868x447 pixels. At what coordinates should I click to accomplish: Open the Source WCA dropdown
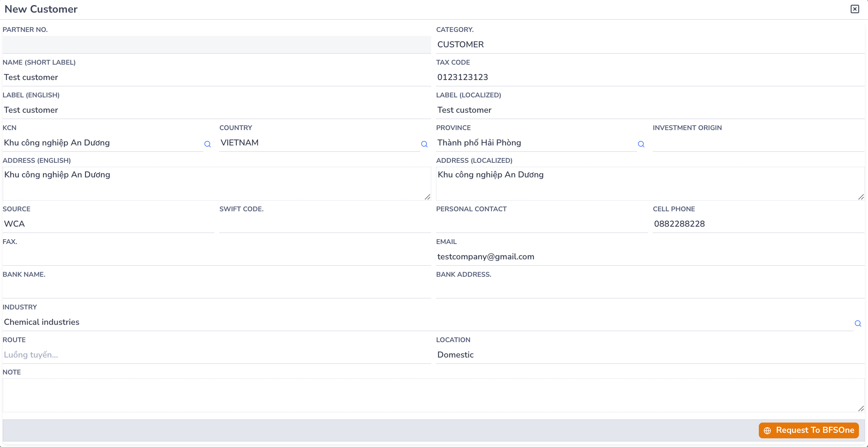tap(108, 224)
